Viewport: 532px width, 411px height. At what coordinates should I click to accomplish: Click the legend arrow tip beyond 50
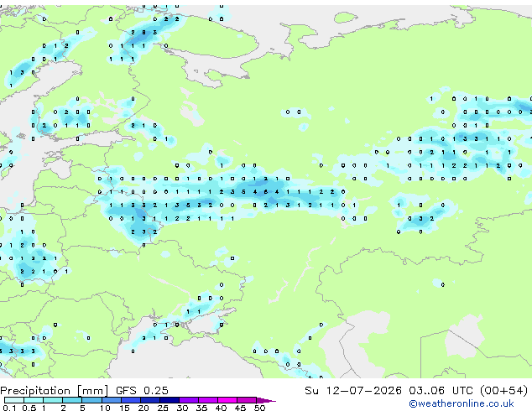click(266, 400)
